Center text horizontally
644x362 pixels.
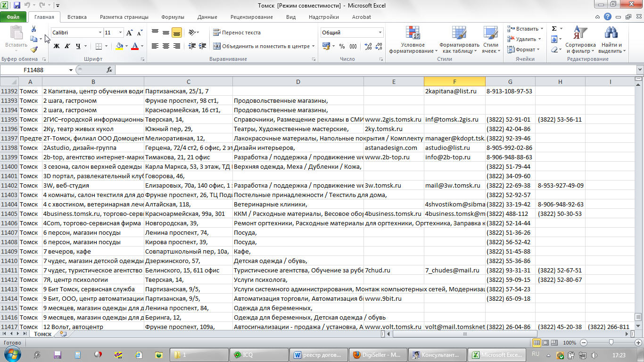(166, 46)
